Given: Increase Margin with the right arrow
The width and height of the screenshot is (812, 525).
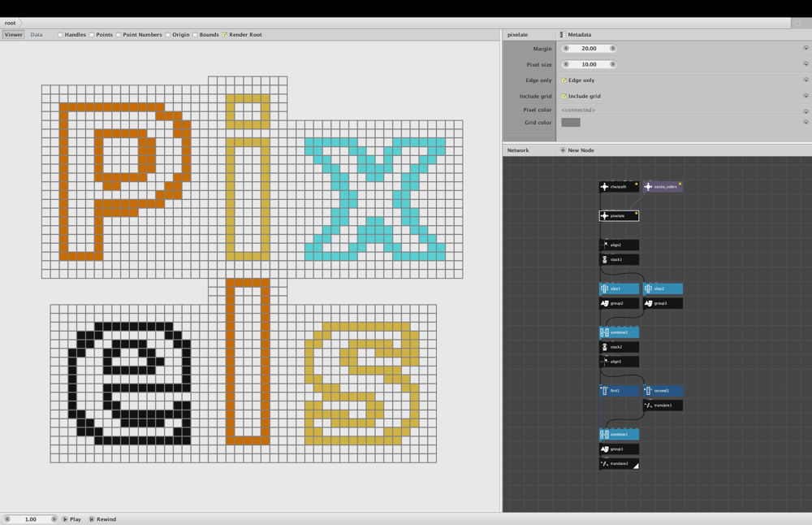Looking at the screenshot, I should click(x=612, y=48).
